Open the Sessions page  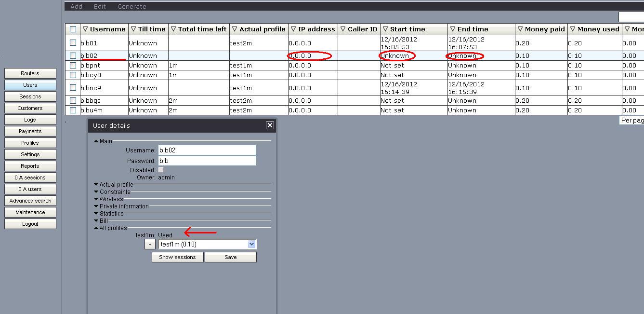pyautogui.click(x=30, y=96)
